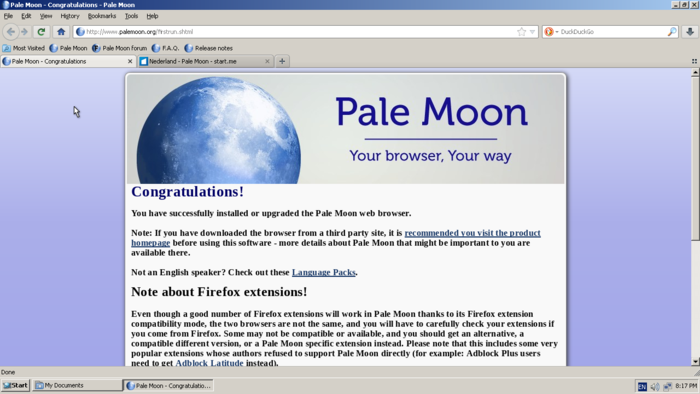Click the Pale Moon forum bookmark

(x=119, y=48)
